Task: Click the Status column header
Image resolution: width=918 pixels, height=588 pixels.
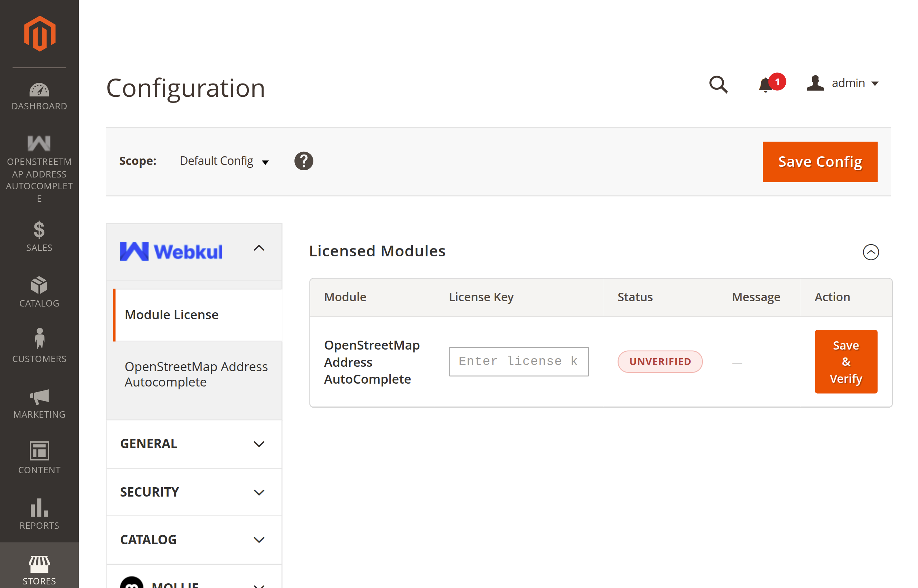Action: tap(635, 297)
